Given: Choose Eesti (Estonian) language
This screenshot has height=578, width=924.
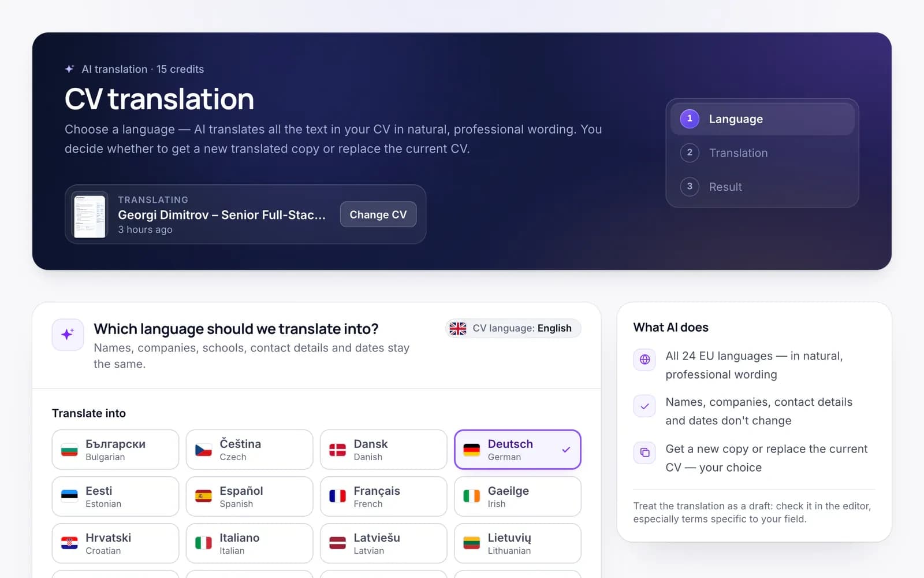Looking at the screenshot, I should pyautogui.click(x=115, y=497).
